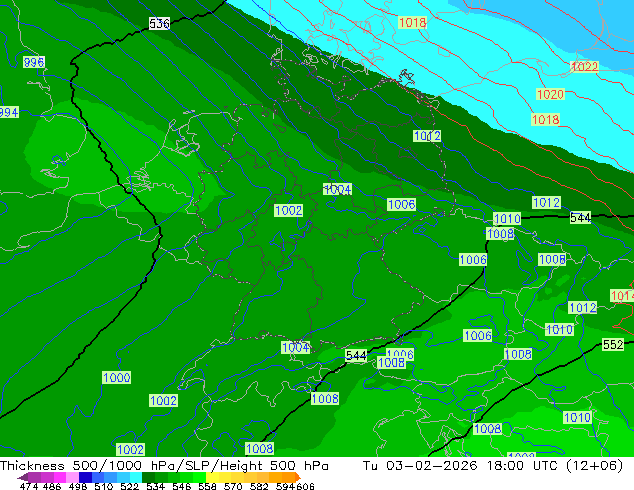Click the 486 legend value
This screenshot has height=490, width=634.
(x=52, y=486)
